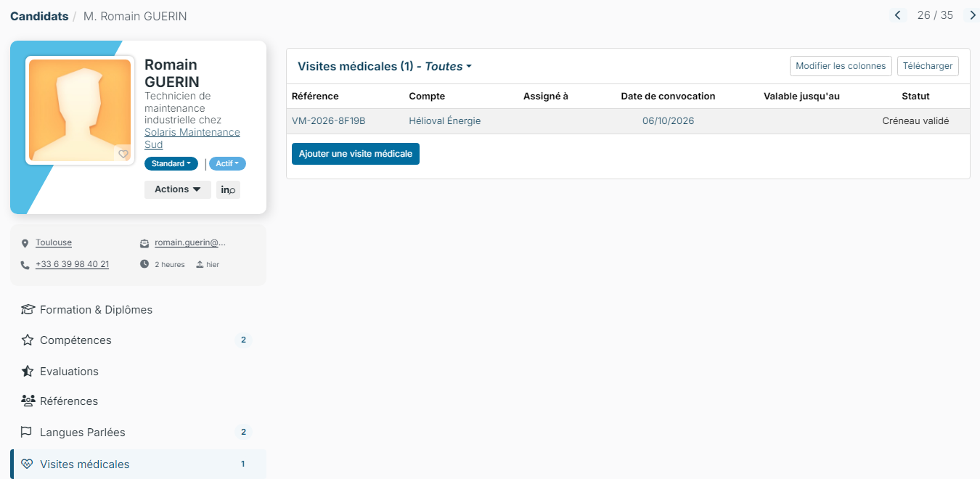This screenshot has width=980, height=479.
Task: Sort by Statut column header
Action: click(915, 96)
